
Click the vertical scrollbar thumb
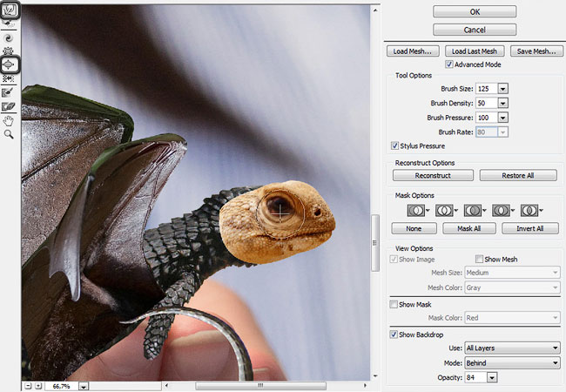click(x=375, y=242)
